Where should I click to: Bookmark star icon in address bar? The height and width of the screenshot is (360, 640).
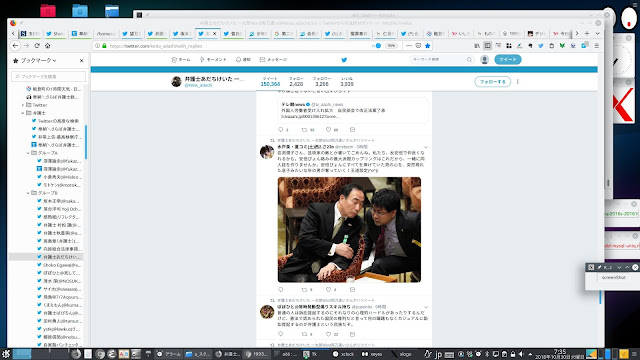pos(427,46)
